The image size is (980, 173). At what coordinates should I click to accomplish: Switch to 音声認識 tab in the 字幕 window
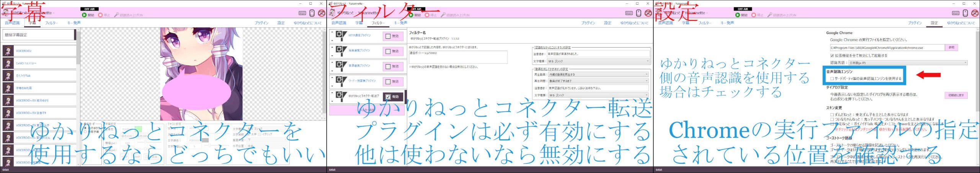[12, 23]
